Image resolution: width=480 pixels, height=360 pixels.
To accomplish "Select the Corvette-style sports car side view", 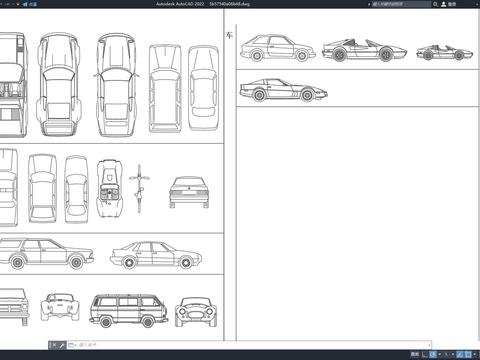I will [283, 90].
